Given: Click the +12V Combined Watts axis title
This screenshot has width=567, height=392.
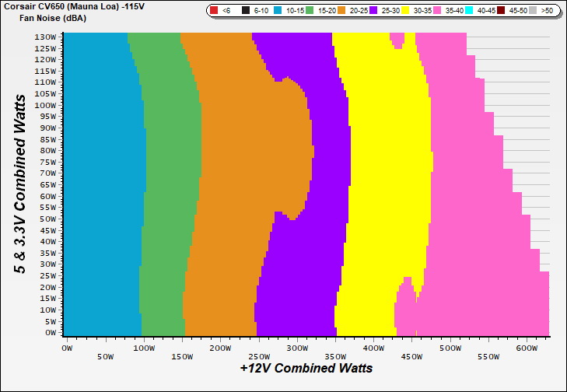Looking at the screenshot, I should 306,368.
